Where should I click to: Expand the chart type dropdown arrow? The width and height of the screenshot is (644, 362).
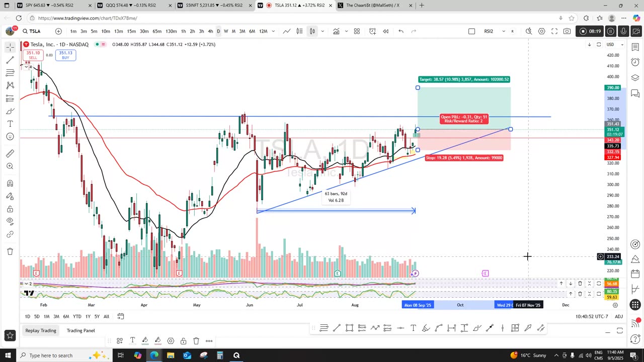pyautogui.click(x=323, y=31)
